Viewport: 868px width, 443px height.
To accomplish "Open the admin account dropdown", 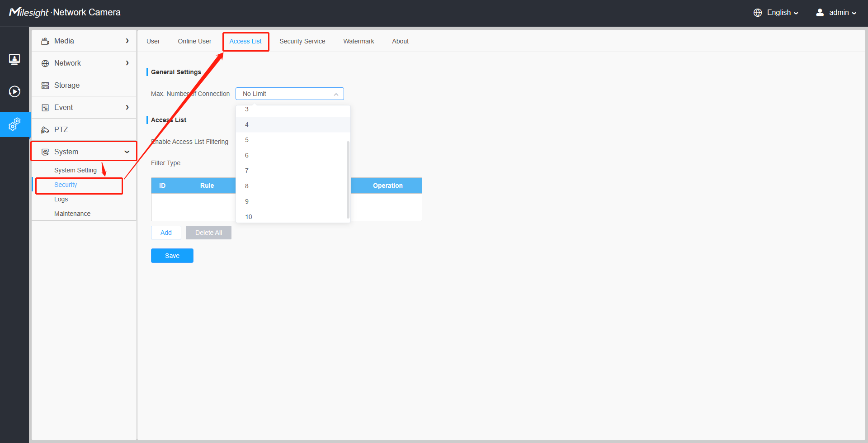I will tap(843, 13).
